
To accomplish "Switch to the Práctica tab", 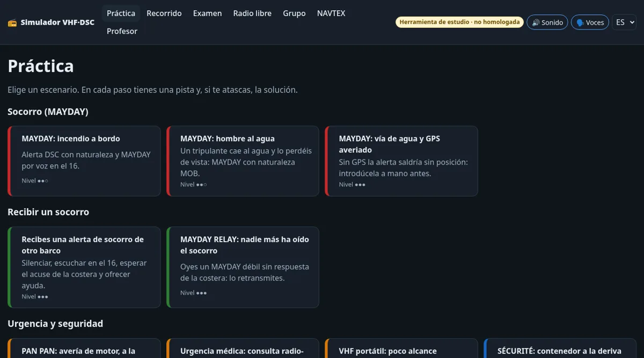I will pyautogui.click(x=121, y=13).
